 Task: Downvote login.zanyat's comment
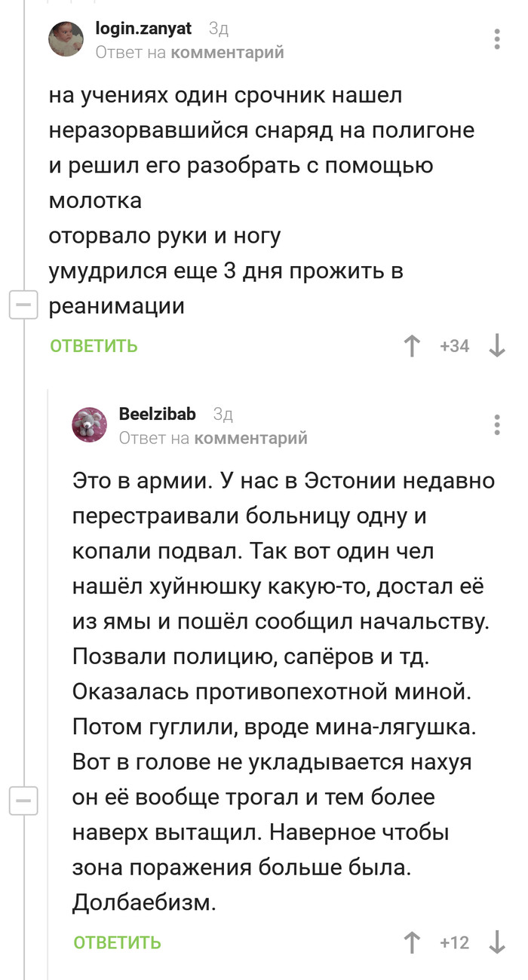point(497,346)
